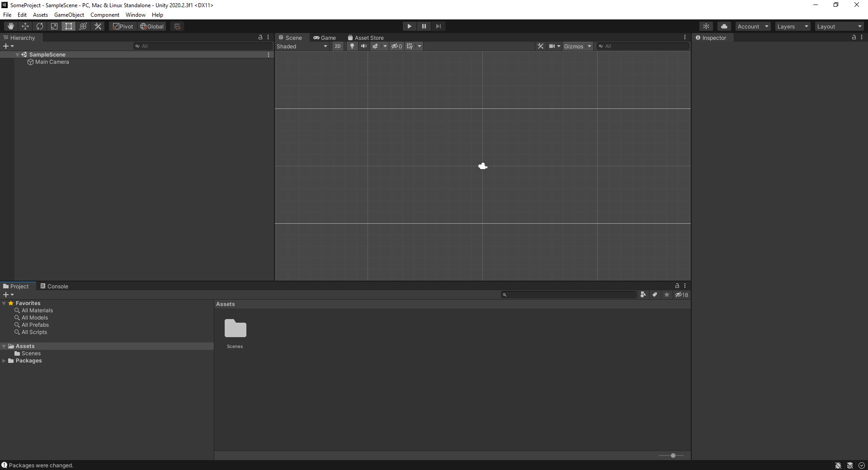Adjust the asset icon size slider
The image size is (868, 470).
[673, 456]
